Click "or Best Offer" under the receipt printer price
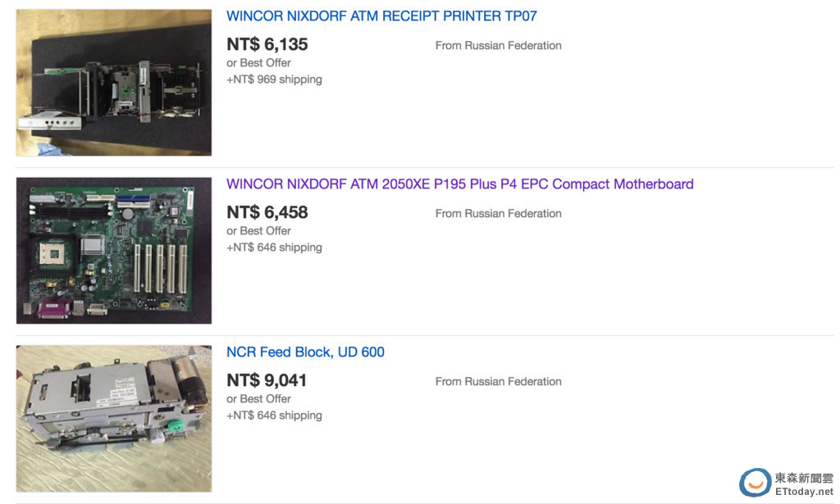840x504 pixels. coord(258,63)
